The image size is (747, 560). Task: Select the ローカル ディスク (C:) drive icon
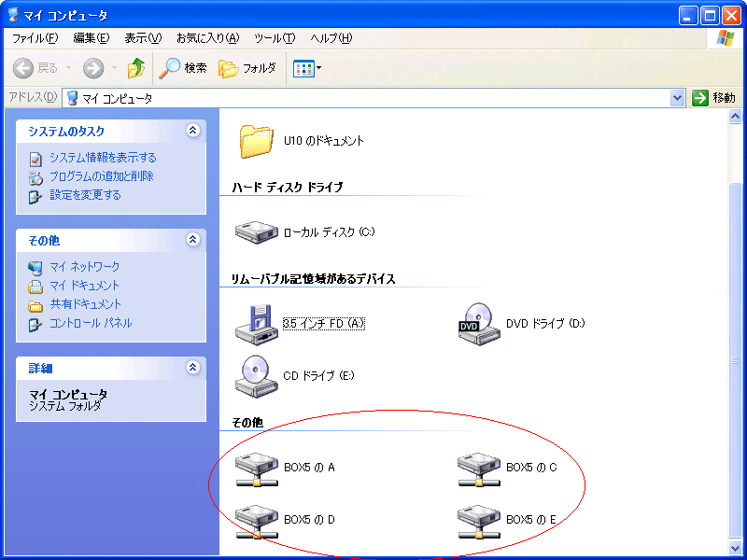click(256, 232)
